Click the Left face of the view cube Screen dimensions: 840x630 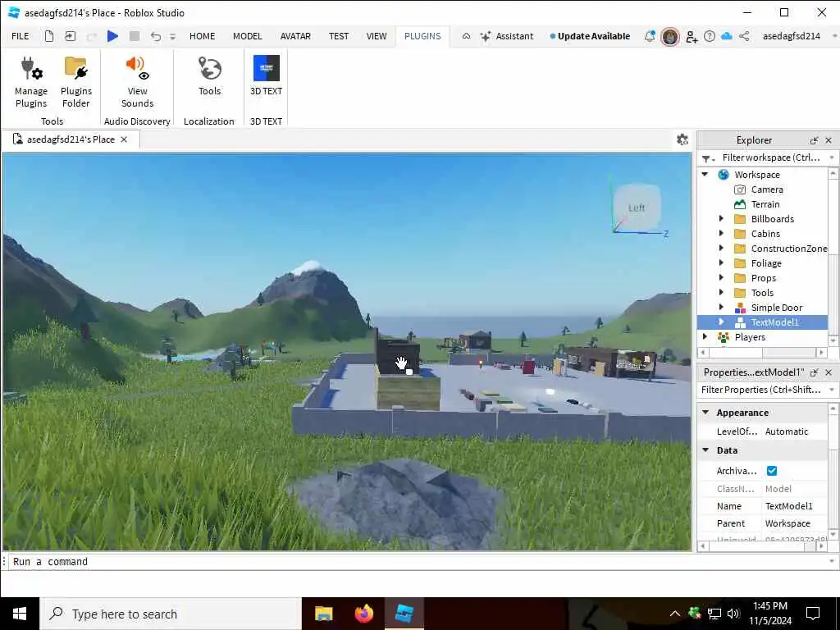[637, 208]
